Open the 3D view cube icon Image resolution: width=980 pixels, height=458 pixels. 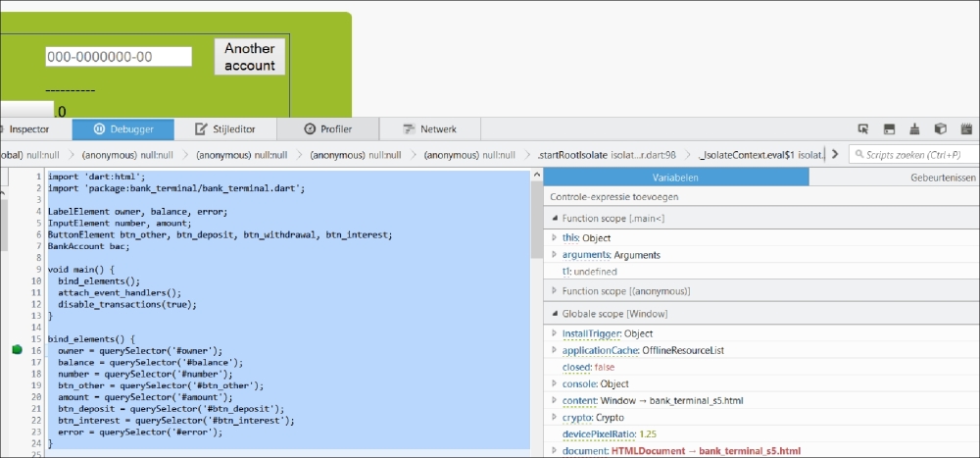940,128
